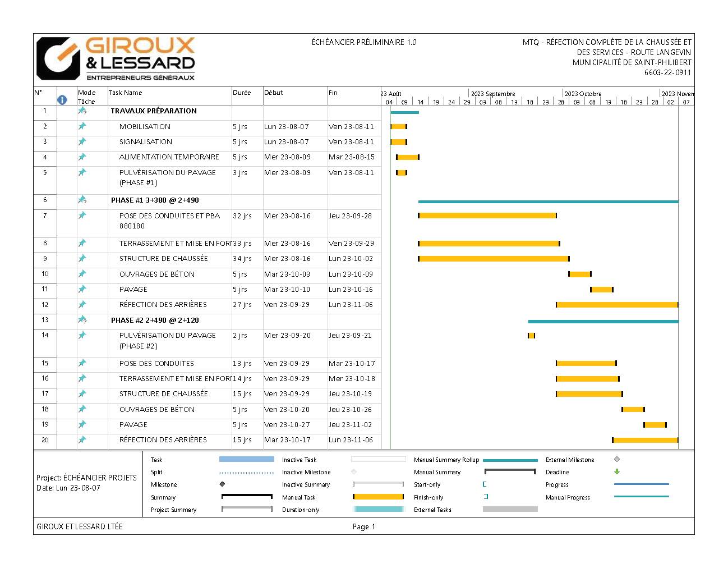Click the MOBILISATION Gantt bar
The height and width of the screenshot is (568, 728).
[x=398, y=127]
